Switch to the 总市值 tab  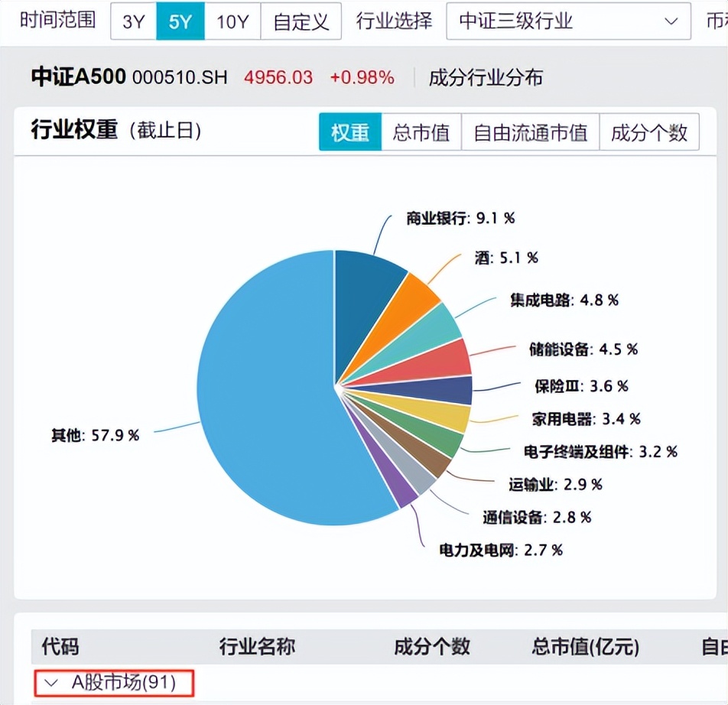[421, 132]
